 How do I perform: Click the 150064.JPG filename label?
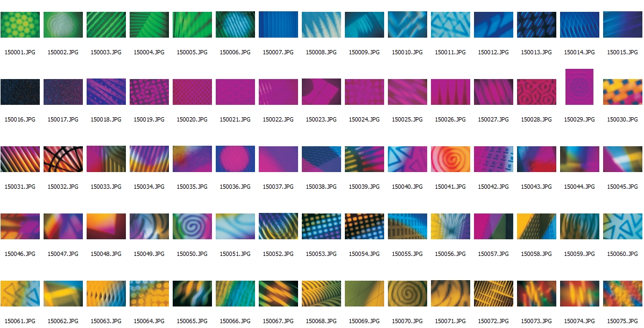pyautogui.click(x=149, y=322)
